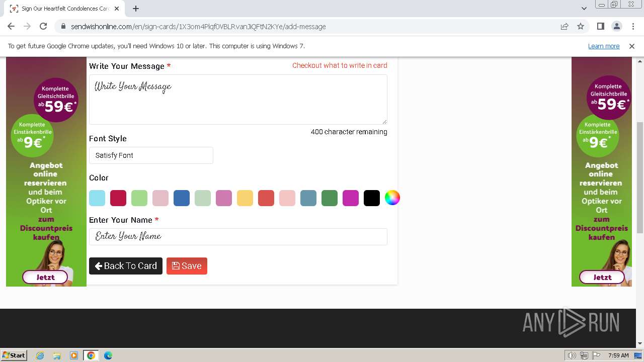Click the browser forward arrow
644x362 pixels.
click(x=27, y=27)
